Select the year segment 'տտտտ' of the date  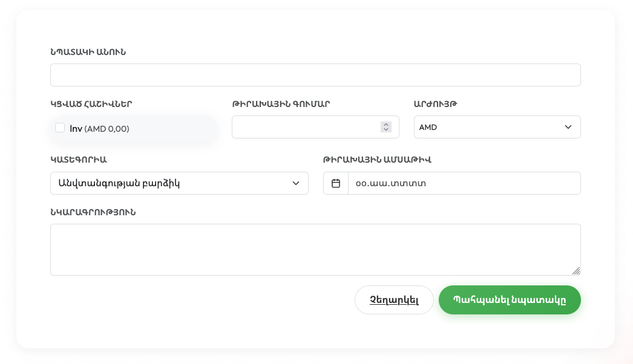tap(408, 183)
